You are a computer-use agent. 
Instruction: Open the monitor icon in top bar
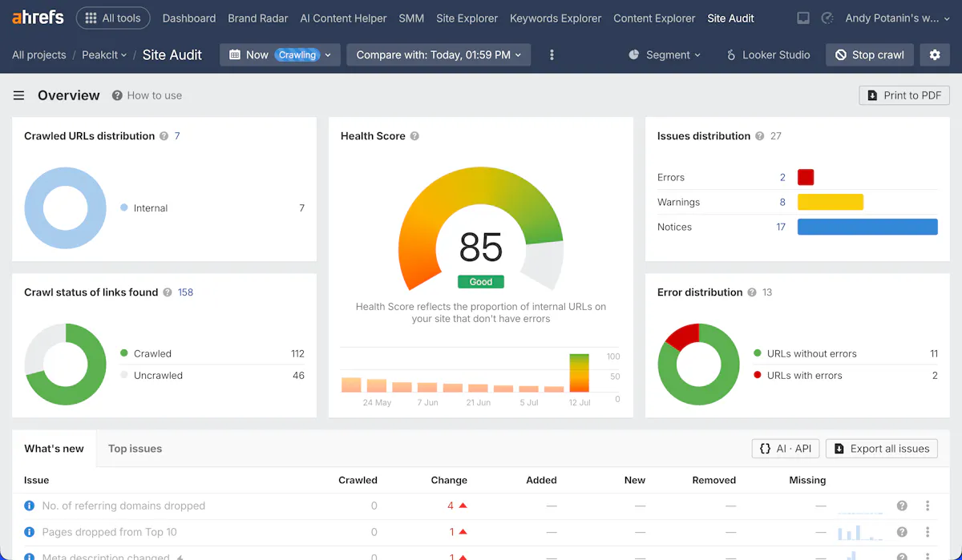pos(803,18)
